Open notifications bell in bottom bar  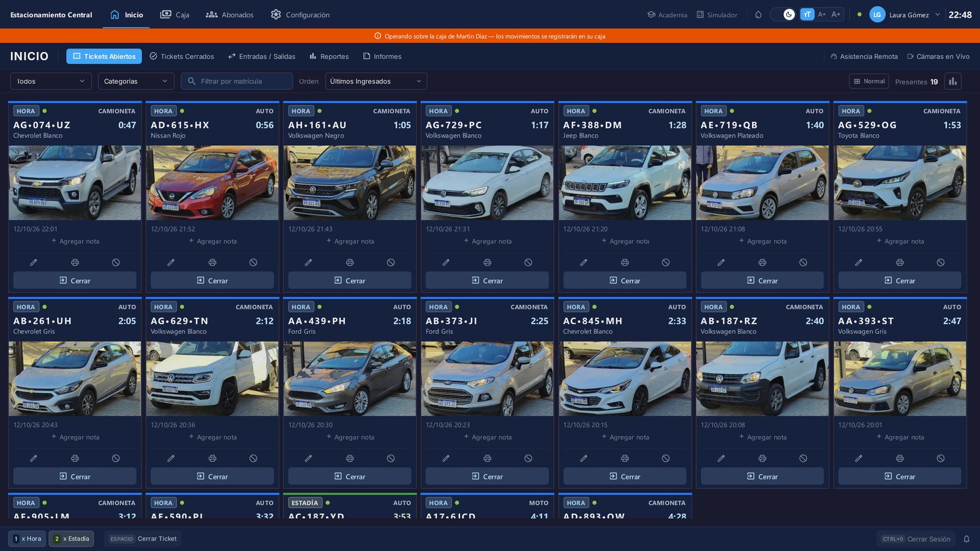(967, 539)
